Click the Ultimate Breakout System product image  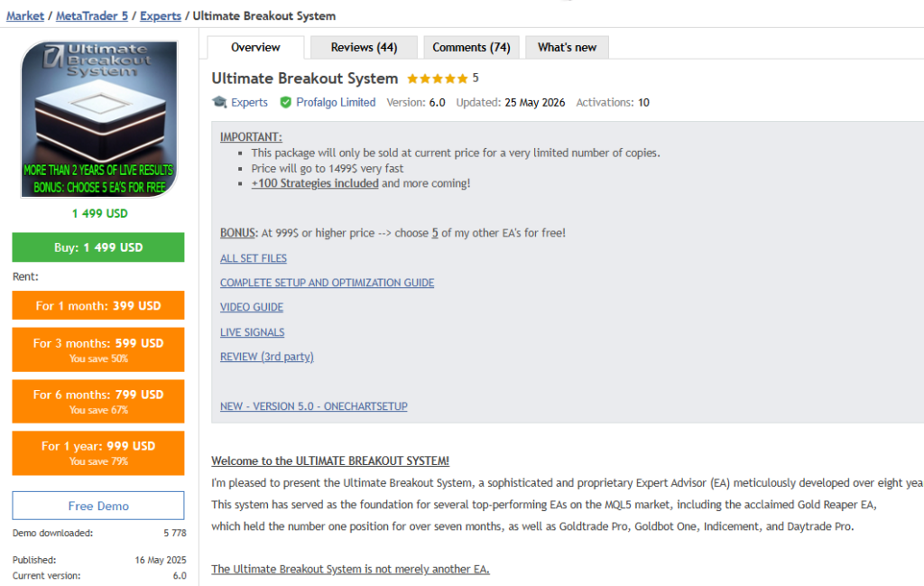click(99, 119)
